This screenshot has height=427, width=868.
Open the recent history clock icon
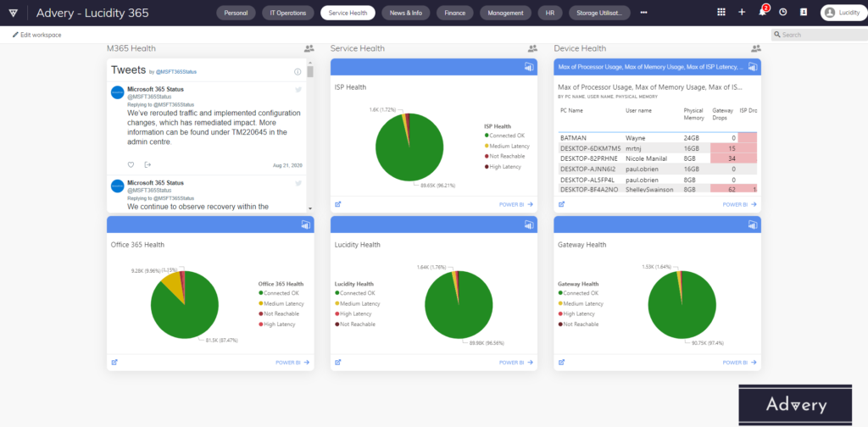click(x=782, y=12)
